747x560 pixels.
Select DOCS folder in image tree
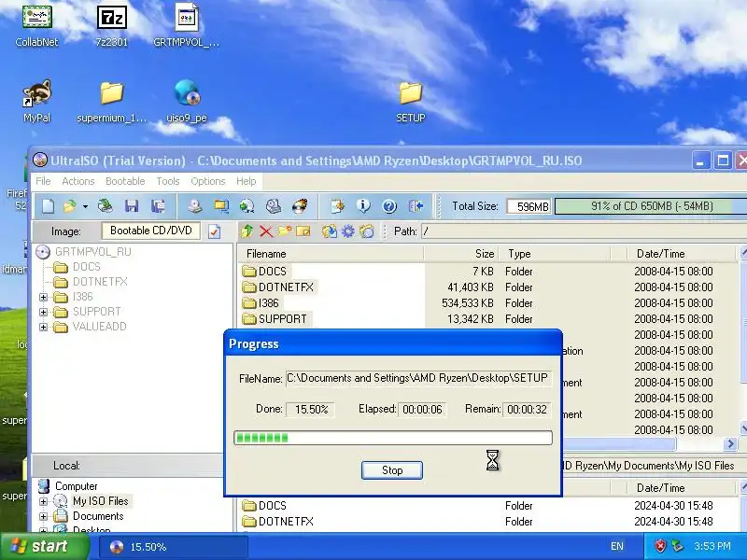(x=86, y=267)
